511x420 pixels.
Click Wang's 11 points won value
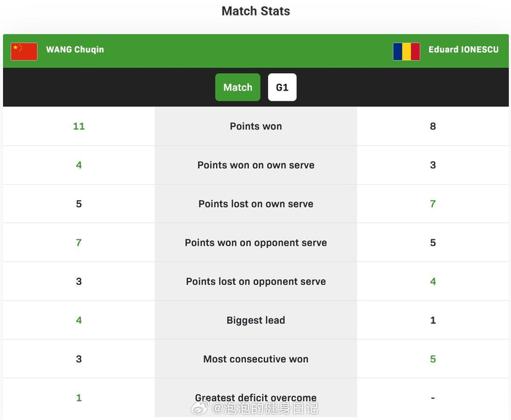click(79, 126)
